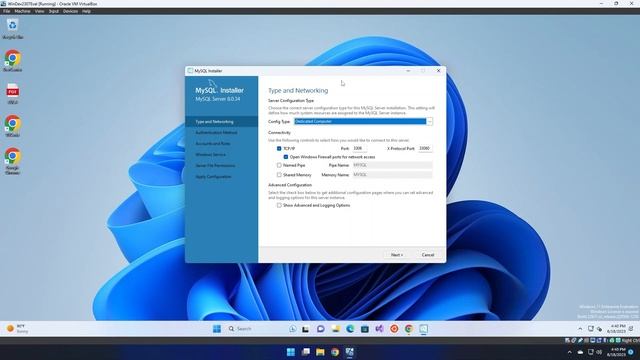640x360 pixels.
Task: Open the Start menu in the VM taskbar
Action: (217, 329)
